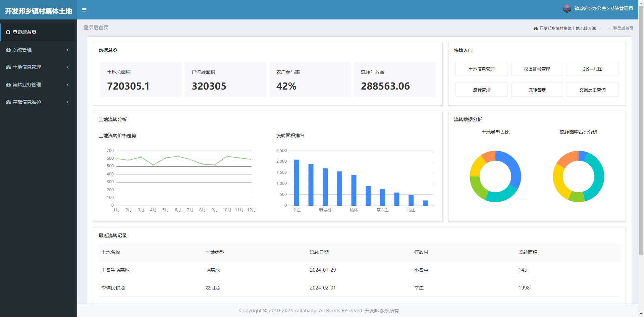
Task: Click the breadcrumb dashboard icon
Action: point(536,29)
